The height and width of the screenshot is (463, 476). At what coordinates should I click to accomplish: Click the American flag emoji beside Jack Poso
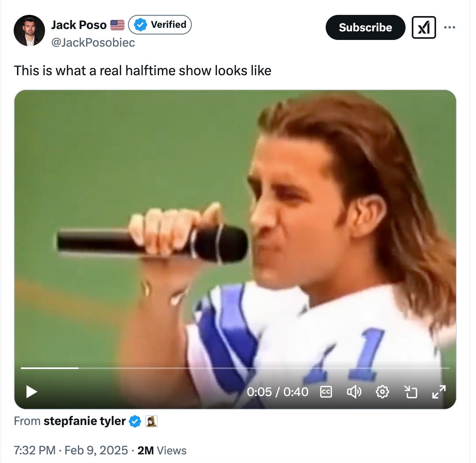click(x=117, y=24)
